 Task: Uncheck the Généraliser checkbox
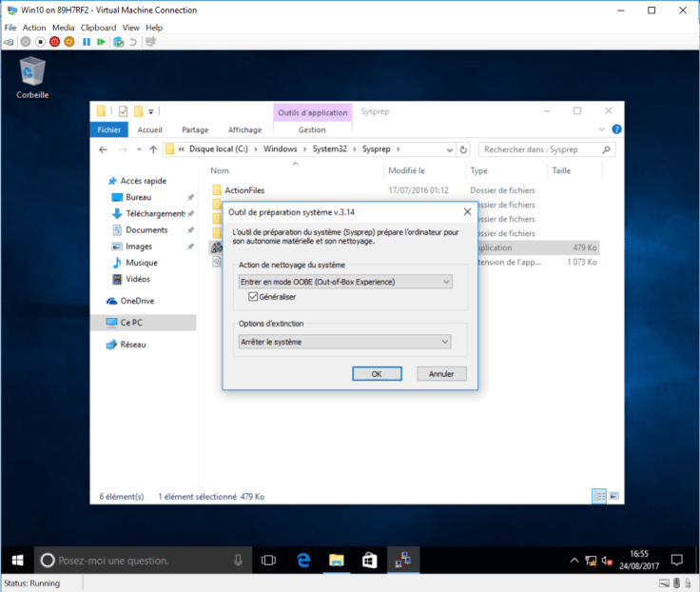(241, 297)
